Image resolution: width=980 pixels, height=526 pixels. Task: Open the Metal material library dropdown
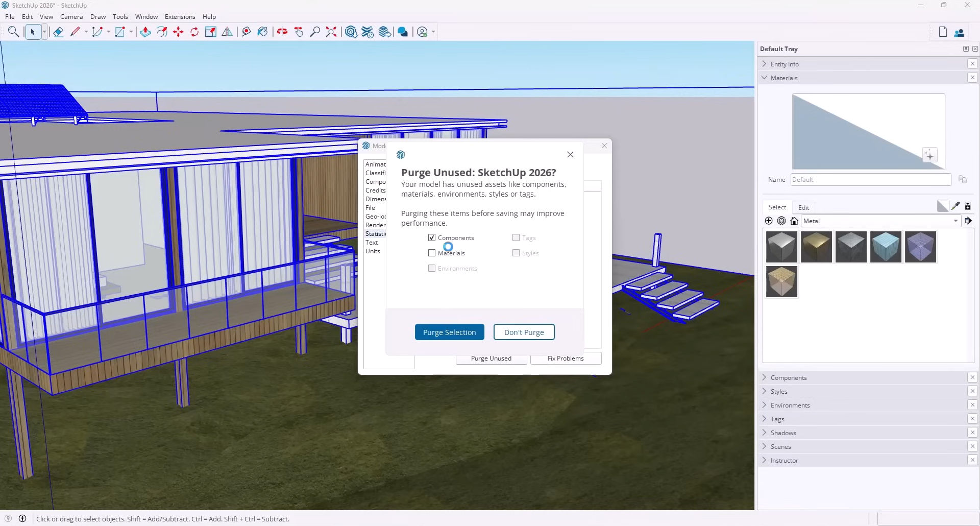(x=955, y=221)
